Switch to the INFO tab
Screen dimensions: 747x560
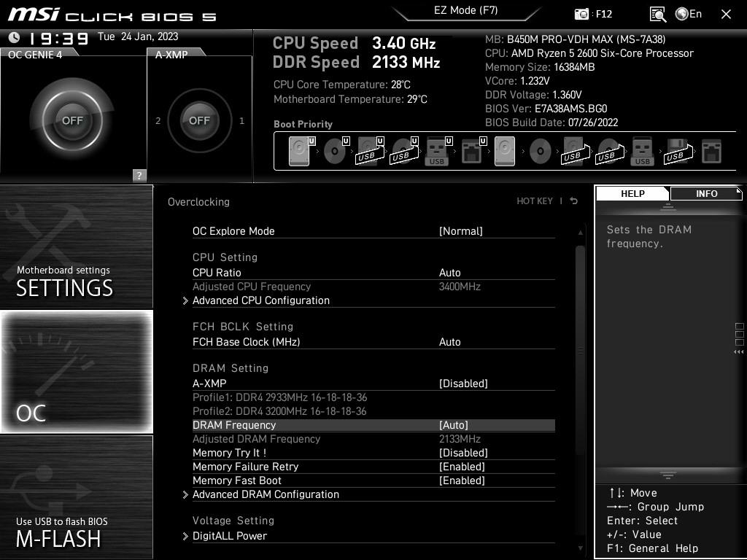[x=706, y=193]
